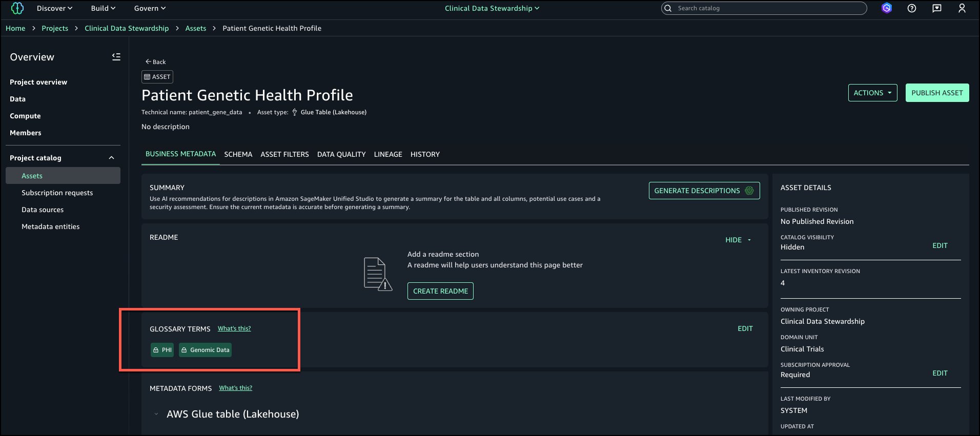
Task: Click the PHI glossary term tag
Action: pyautogui.click(x=162, y=350)
